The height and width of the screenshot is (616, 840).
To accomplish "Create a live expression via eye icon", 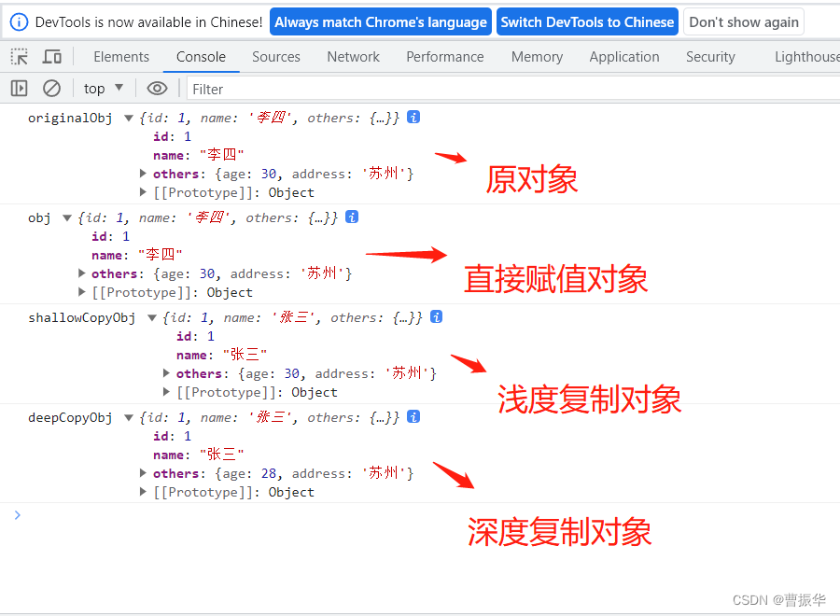I will click(x=157, y=88).
